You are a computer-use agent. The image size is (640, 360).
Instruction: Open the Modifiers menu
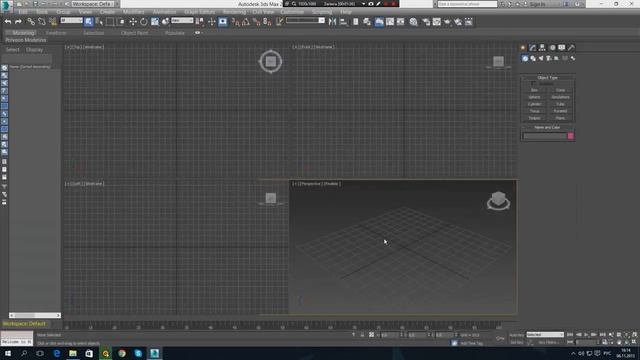pos(133,12)
